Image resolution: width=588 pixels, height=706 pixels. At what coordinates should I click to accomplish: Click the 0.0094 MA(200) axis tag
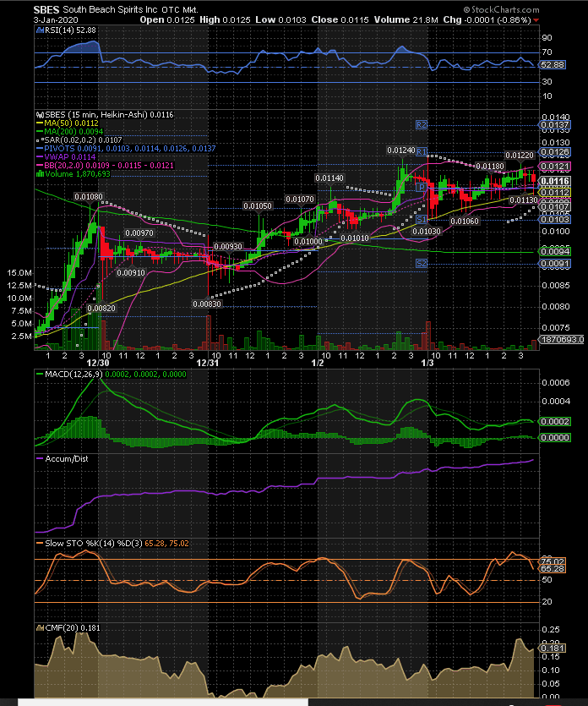555,251
